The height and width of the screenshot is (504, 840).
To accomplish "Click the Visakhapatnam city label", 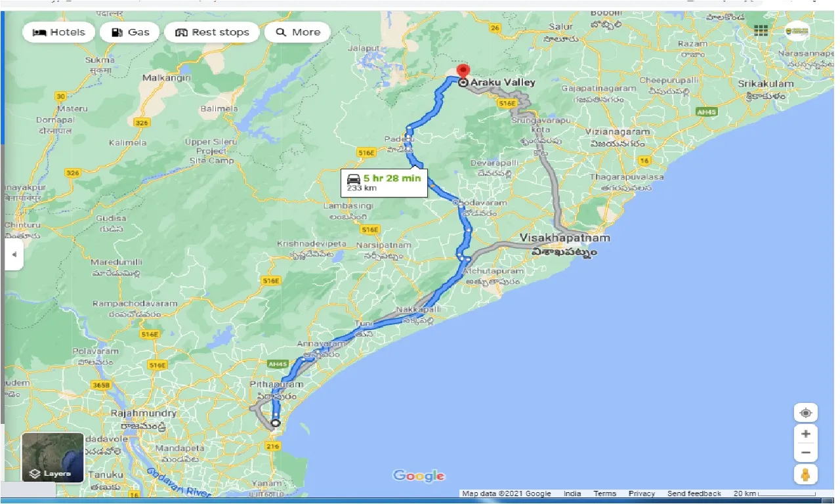I will (x=564, y=238).
